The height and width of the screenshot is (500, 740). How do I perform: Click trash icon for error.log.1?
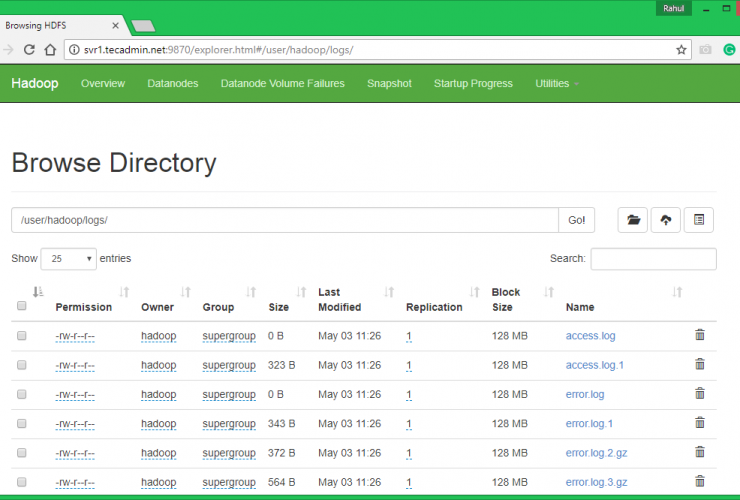click(x=700, y=424)
